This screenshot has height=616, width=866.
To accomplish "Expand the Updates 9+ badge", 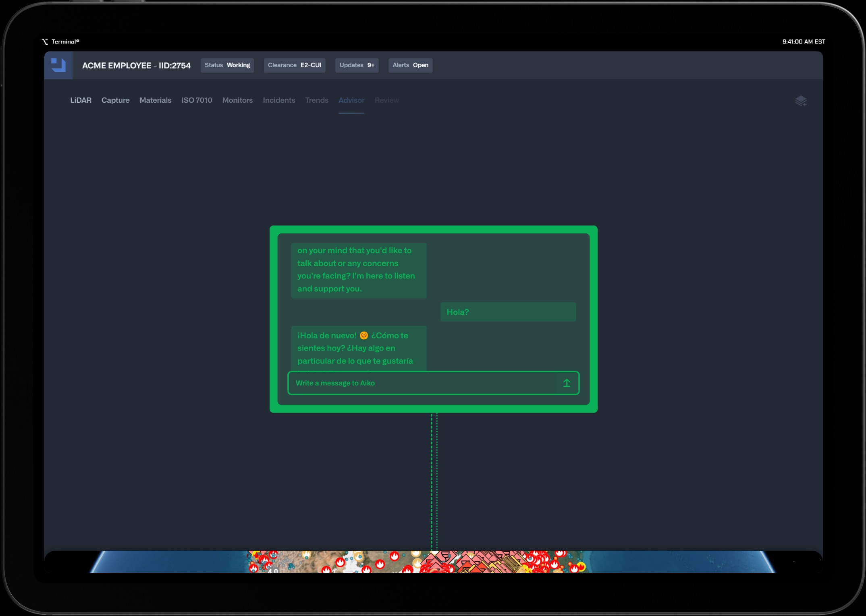I will coord(357,65).
